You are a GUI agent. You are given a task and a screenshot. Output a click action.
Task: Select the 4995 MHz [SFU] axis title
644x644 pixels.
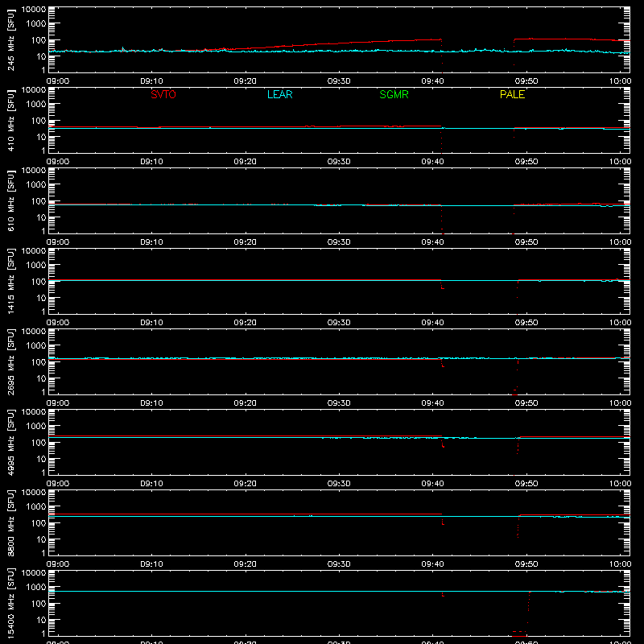[x=10, y=442]
